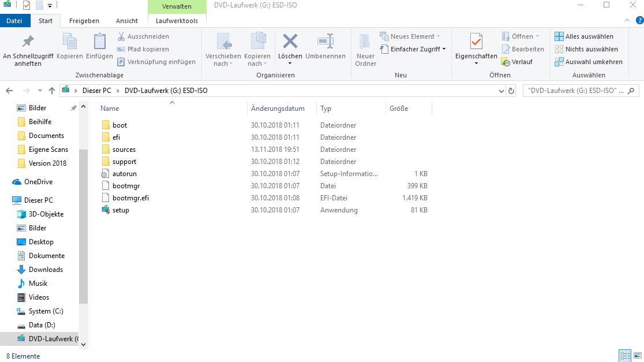Screen dimensions: 644x362
Task: Switch to the Start tab
Action: tap(46, 21)
